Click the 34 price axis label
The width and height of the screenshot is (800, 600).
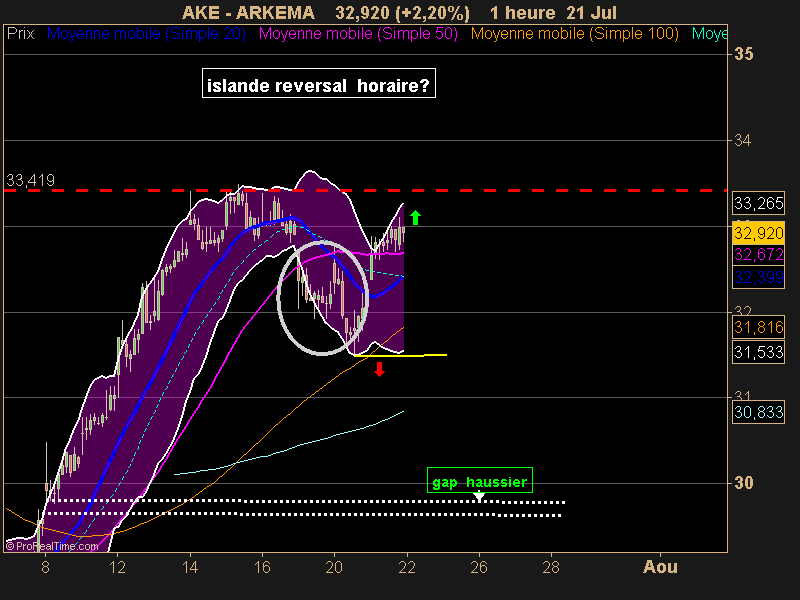(x=742, y=140)
